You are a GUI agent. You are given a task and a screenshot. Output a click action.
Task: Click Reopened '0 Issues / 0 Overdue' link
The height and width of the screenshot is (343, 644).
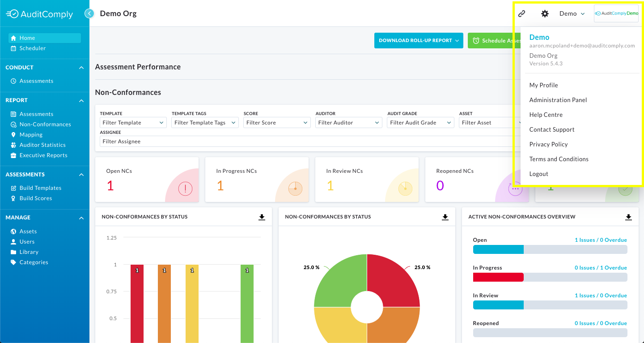pos(601,323)
